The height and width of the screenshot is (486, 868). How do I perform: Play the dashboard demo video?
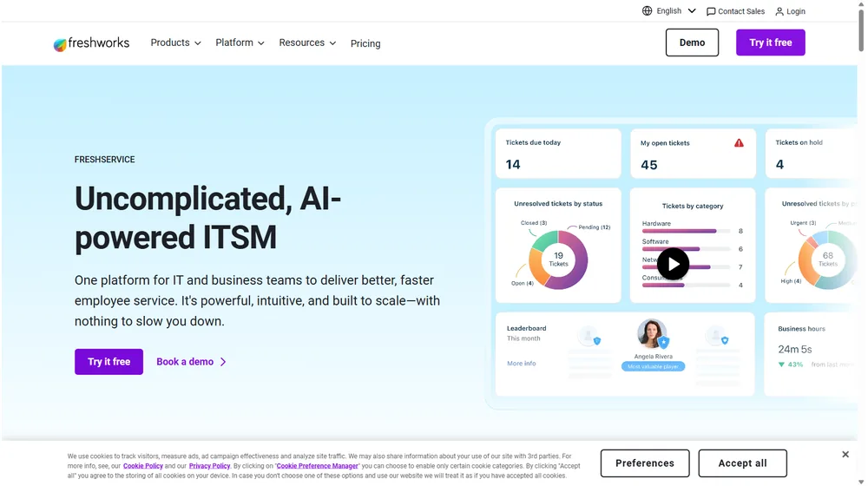pos(673,264)
